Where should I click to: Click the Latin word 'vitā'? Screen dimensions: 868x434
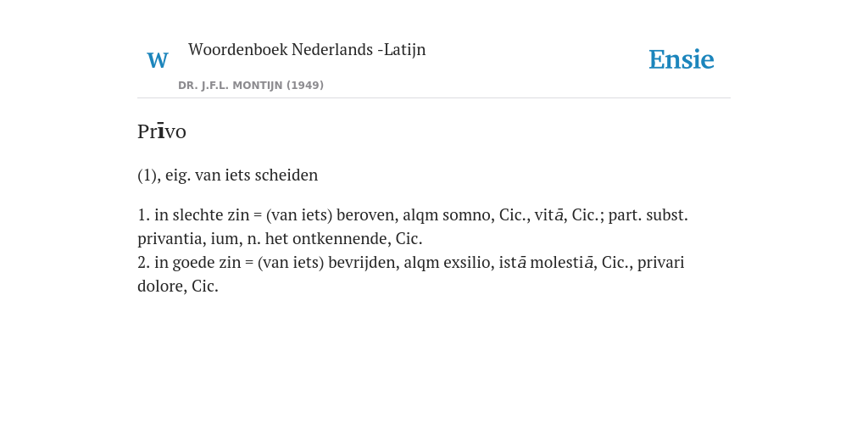549,214
